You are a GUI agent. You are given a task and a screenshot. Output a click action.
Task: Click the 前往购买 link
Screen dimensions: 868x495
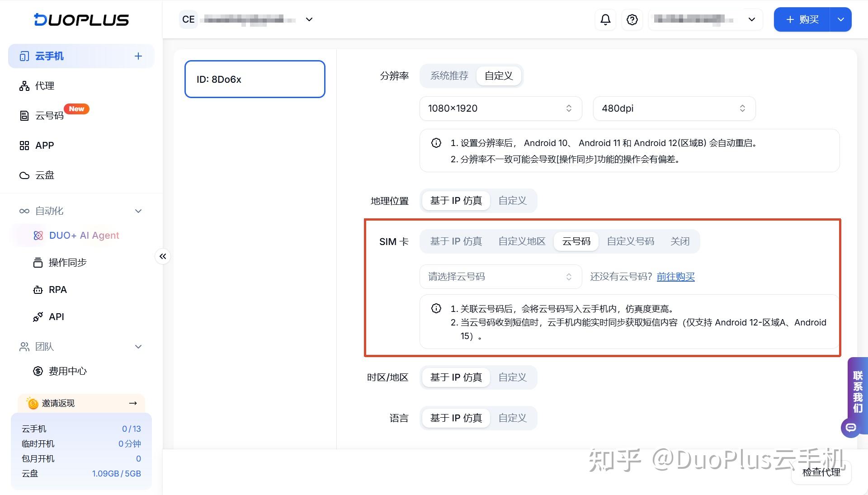675,277
